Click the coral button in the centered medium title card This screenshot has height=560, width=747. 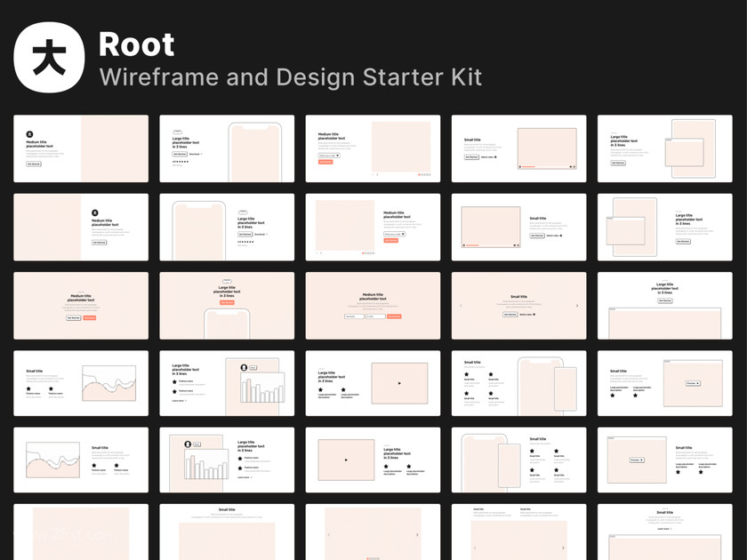(x=90, y=317)
